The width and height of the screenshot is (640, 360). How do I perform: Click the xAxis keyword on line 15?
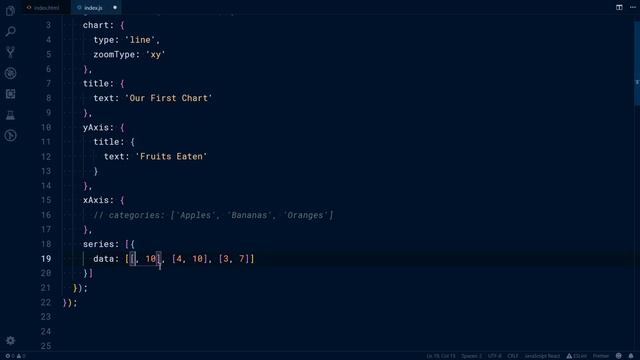[x=96, y=200]
